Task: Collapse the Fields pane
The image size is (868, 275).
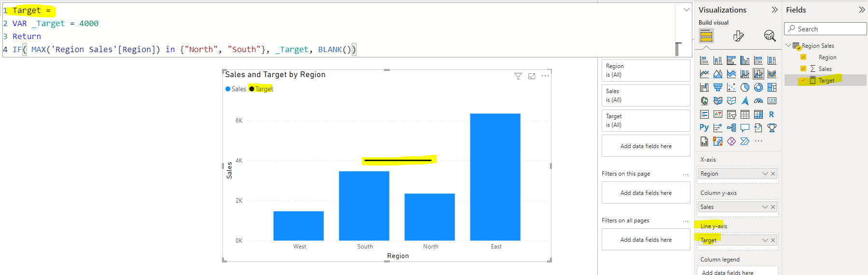Action: (x=862, y=10)
